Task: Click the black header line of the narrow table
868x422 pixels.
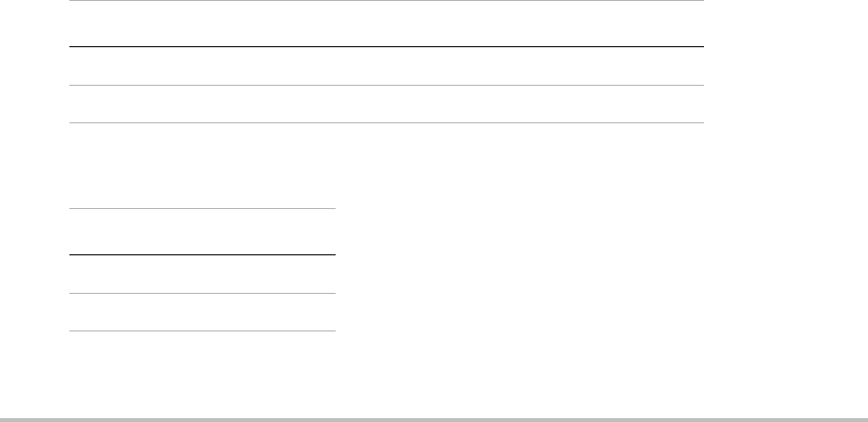Action: (203, 255)
